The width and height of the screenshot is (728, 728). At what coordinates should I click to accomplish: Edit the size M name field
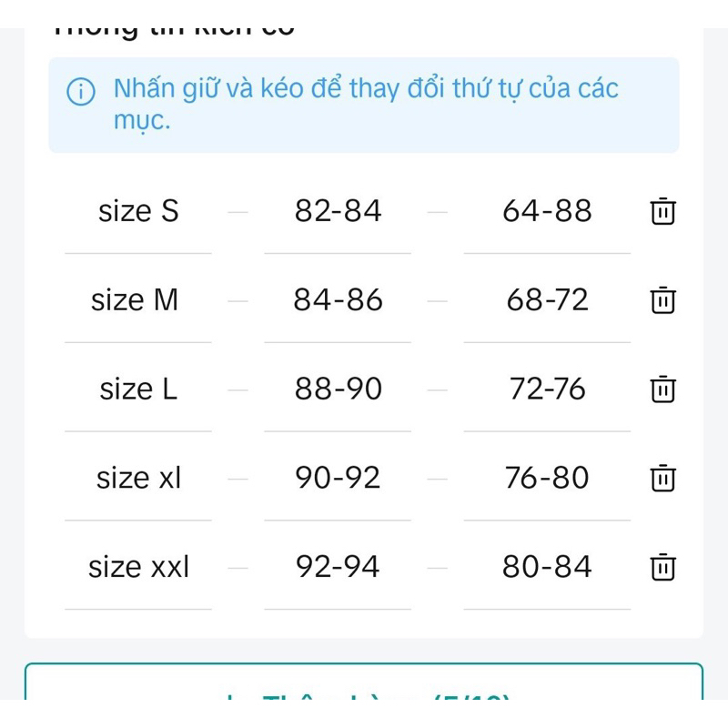138,300
